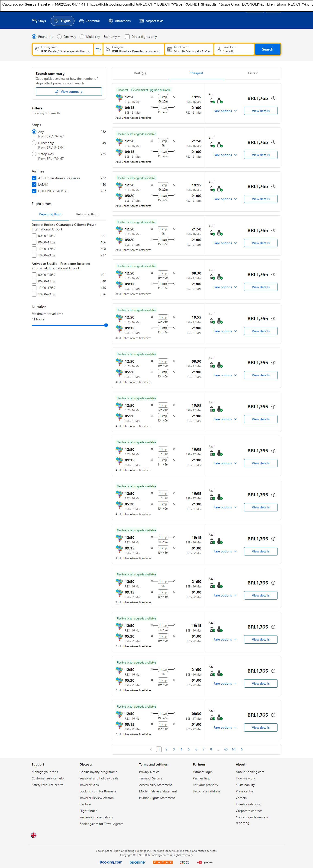This screenshot has width=313, height=868.
Task: Go to next results page arrow
Action: (242, 749)
